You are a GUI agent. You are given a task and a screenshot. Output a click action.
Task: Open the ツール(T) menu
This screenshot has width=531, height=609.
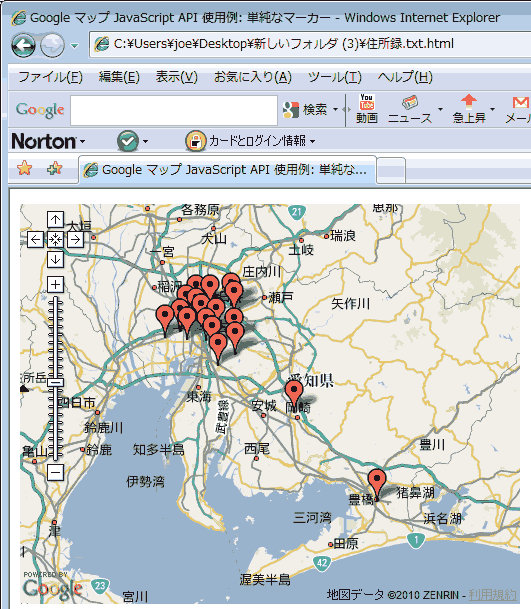(x=334, y=77)
